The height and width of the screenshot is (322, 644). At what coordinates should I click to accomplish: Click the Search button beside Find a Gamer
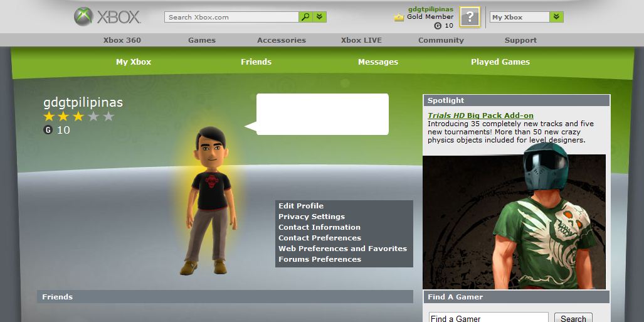point(573,318)
